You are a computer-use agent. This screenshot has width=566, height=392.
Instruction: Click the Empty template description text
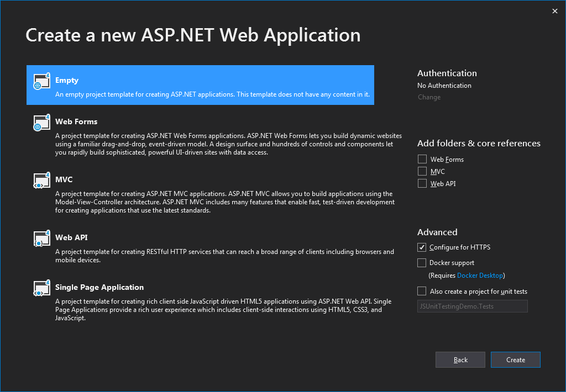coord(213,94)
